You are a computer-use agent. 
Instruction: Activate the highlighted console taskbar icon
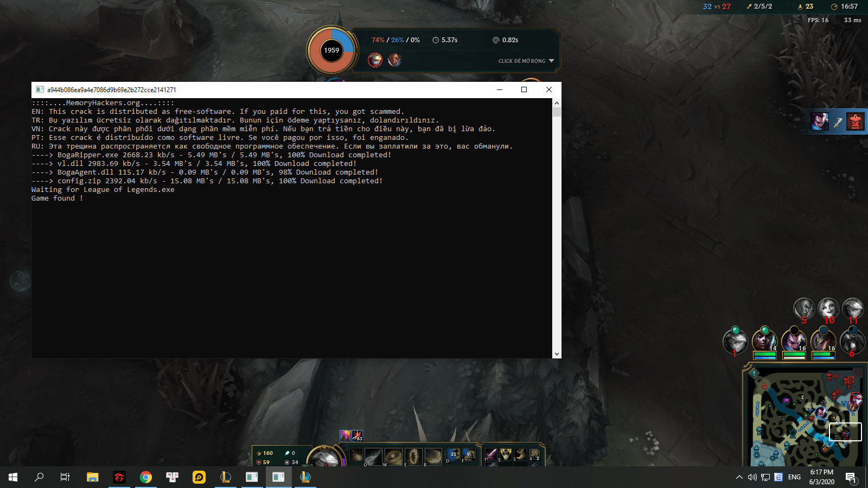tap(279, 477)
